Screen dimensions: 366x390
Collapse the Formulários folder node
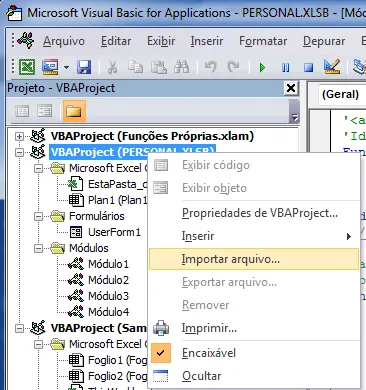[39, 216]
